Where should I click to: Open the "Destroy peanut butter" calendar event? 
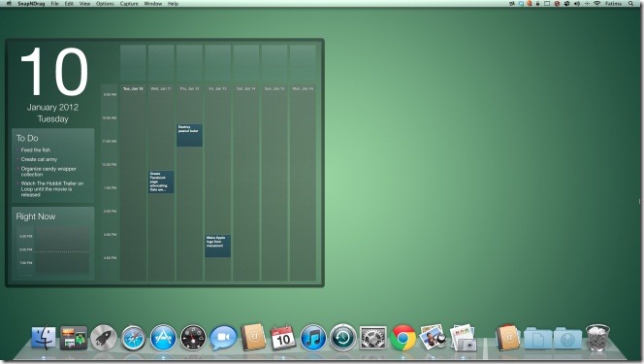(x=189, y=135)
